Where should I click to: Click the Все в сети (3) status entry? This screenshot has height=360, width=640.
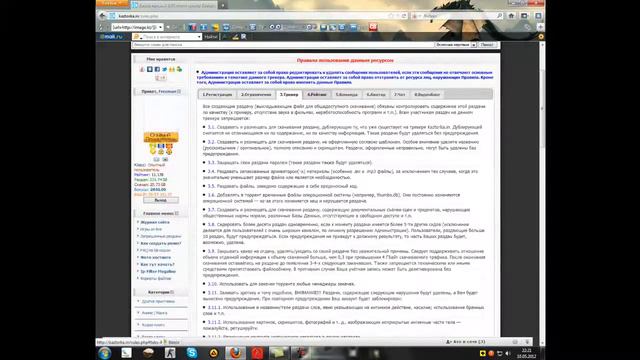(465, 342)
